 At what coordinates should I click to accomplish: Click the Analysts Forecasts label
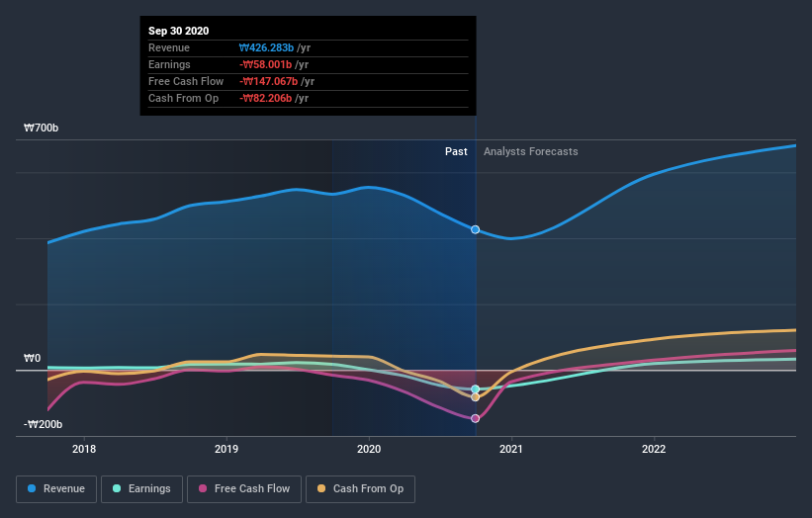[x=531, y=151]
